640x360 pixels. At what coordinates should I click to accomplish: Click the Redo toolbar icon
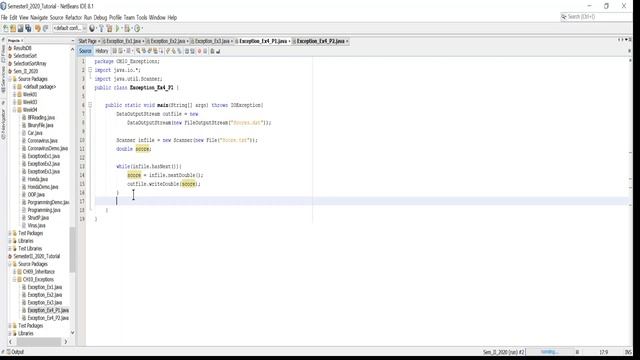pyautogui.click(x=46, y=28)
